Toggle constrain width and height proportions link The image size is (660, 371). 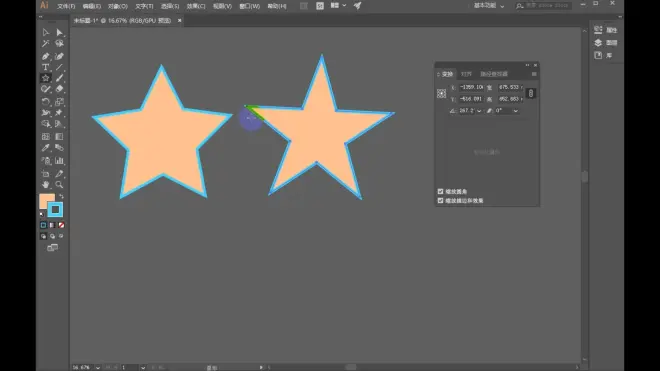coord(531,93)
